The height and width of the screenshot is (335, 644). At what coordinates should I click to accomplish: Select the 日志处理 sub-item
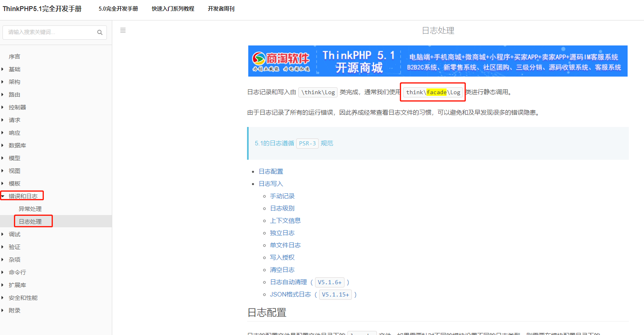[30, 222]
